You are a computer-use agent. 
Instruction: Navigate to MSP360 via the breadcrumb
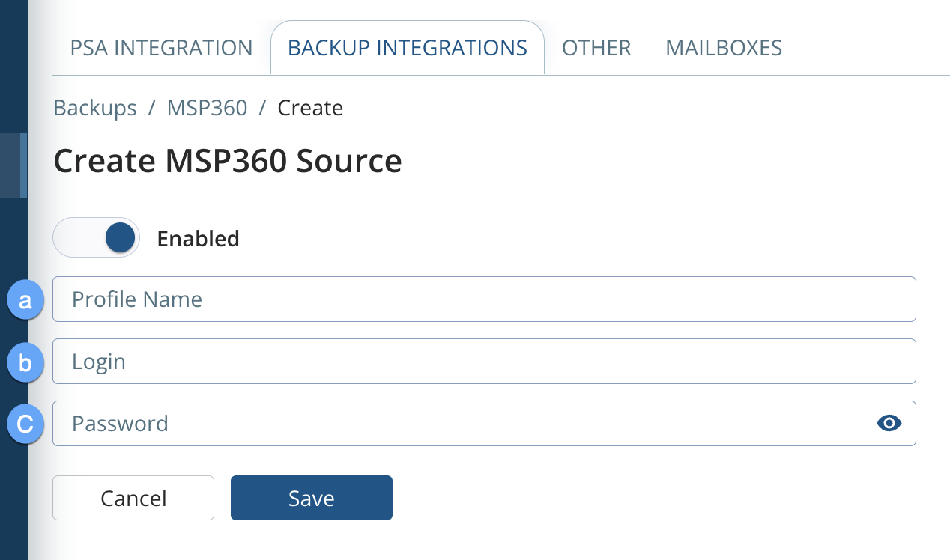(208, 108)
